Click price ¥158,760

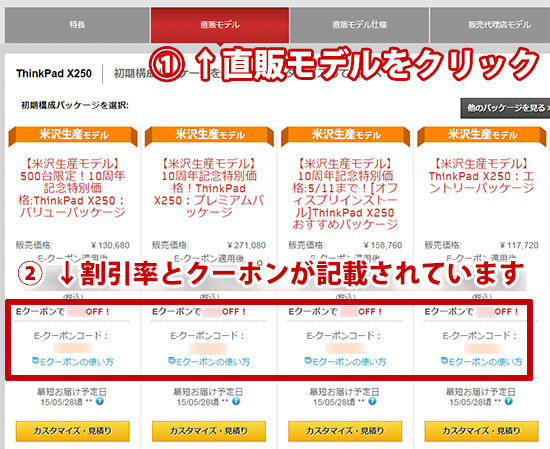[383, 245]
